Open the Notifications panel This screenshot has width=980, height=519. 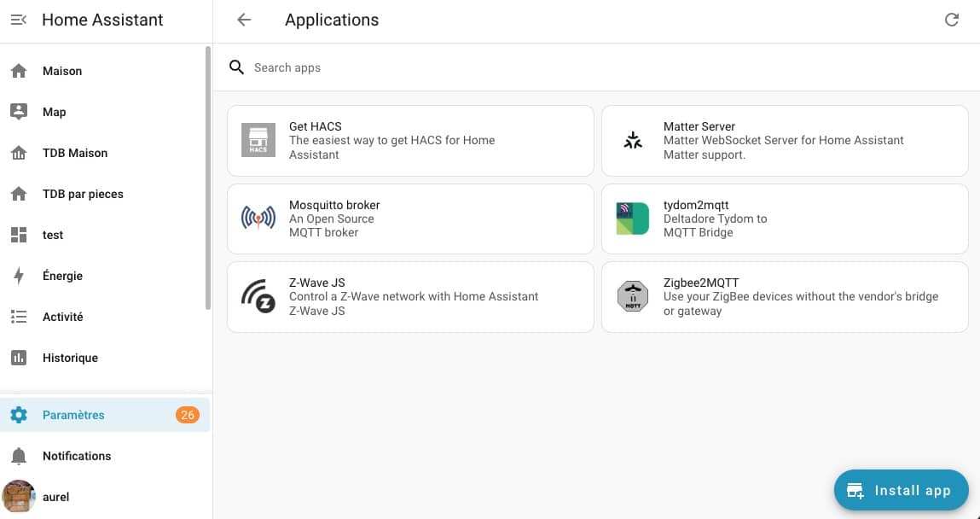coord(77,456)
